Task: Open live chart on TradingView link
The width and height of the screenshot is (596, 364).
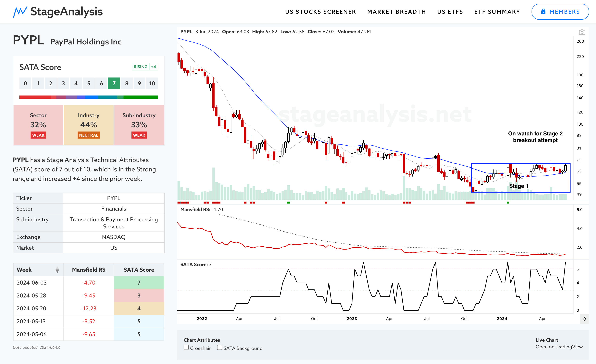Action: point(559,347)
